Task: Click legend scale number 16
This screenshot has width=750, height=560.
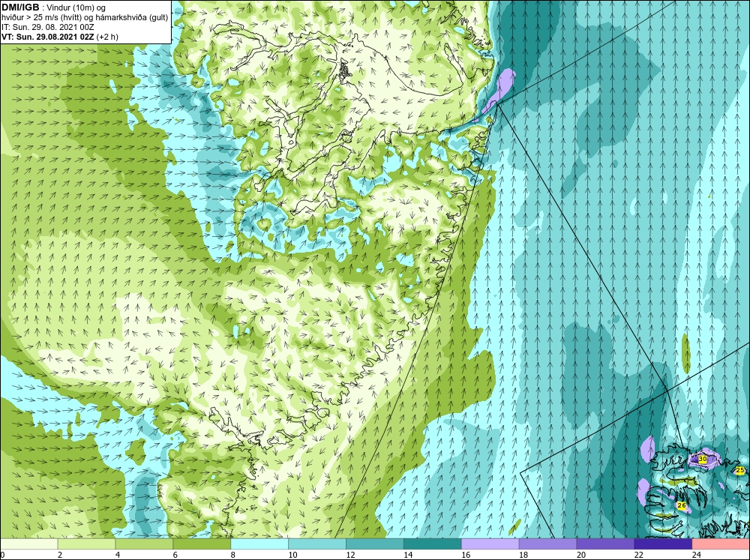Action: tap(466, 555)
